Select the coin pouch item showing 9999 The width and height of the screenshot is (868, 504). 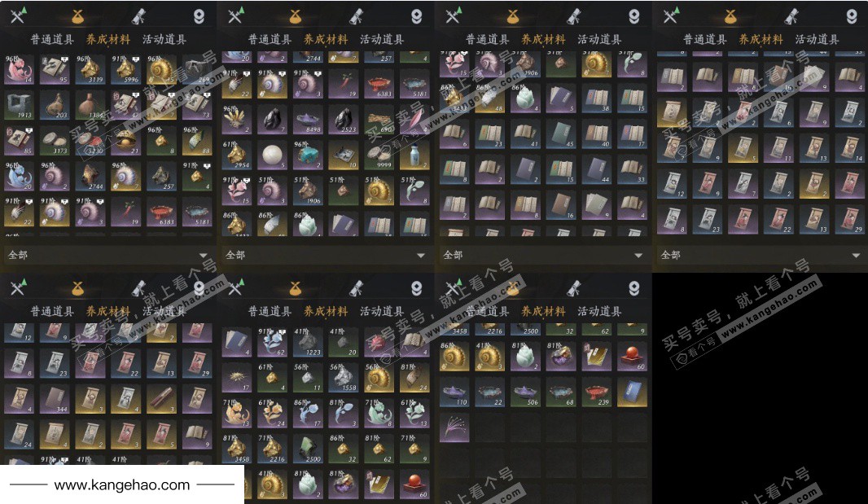[x=379, y=155]
